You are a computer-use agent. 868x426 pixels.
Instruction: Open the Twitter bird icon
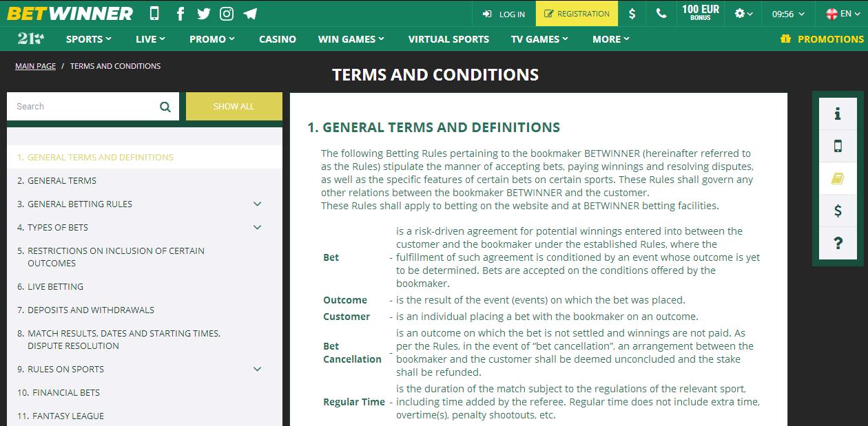click(203, 13)
